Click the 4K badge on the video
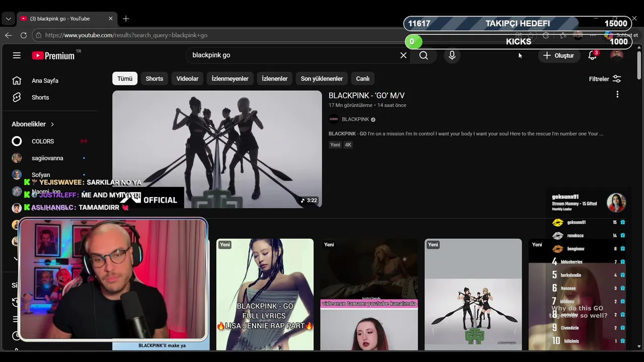This screenshot has width=644, height=362. click(x=348, y=145)
